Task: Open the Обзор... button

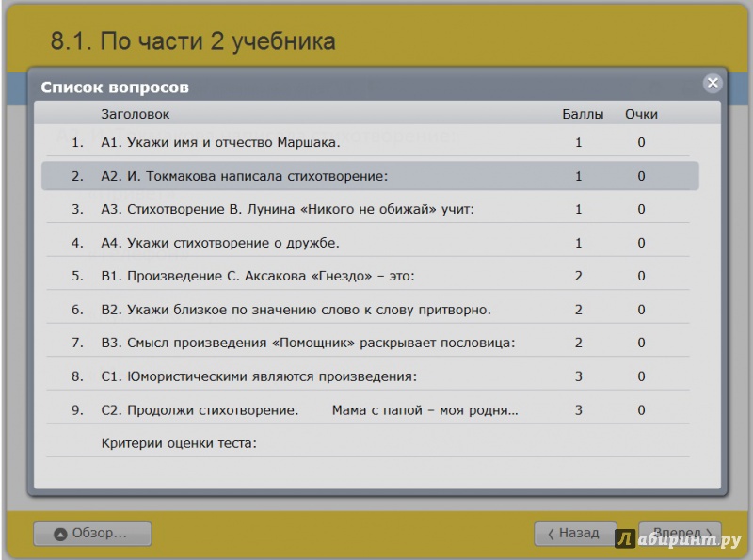Action: [x=92, y=534]
